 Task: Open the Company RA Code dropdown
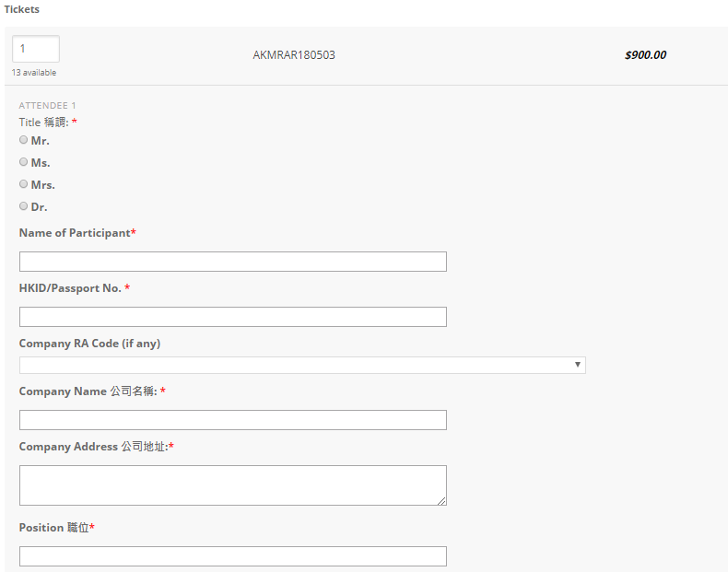coord(302,366)
